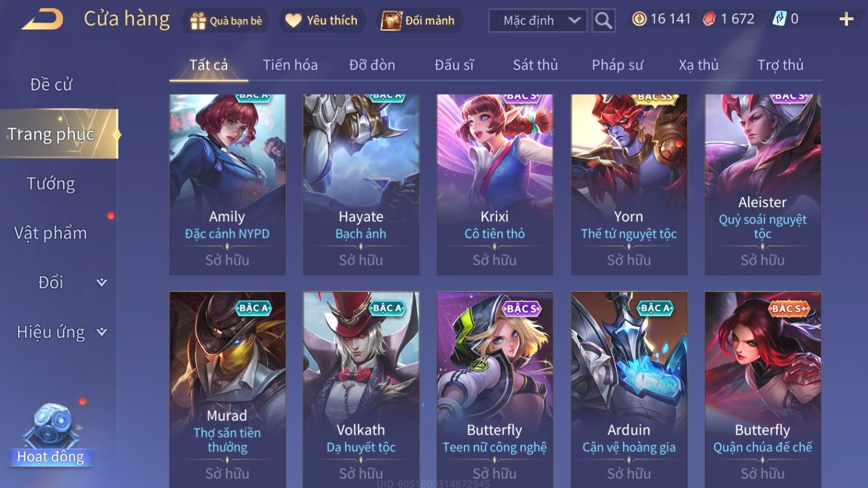This screenshot has width=868, height=488.
Task: Go to Tướng in sidebar
Action: tap(51, 183)
